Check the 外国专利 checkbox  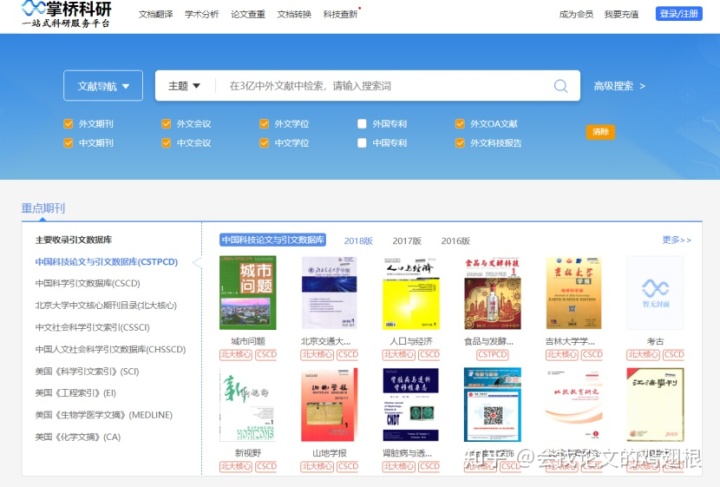[362, 123]
